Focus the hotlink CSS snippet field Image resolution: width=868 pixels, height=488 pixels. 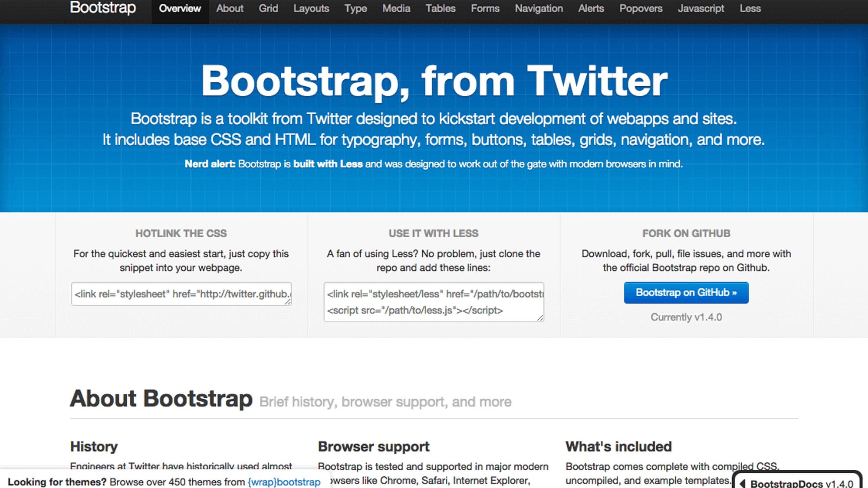(x=181, y=294)
